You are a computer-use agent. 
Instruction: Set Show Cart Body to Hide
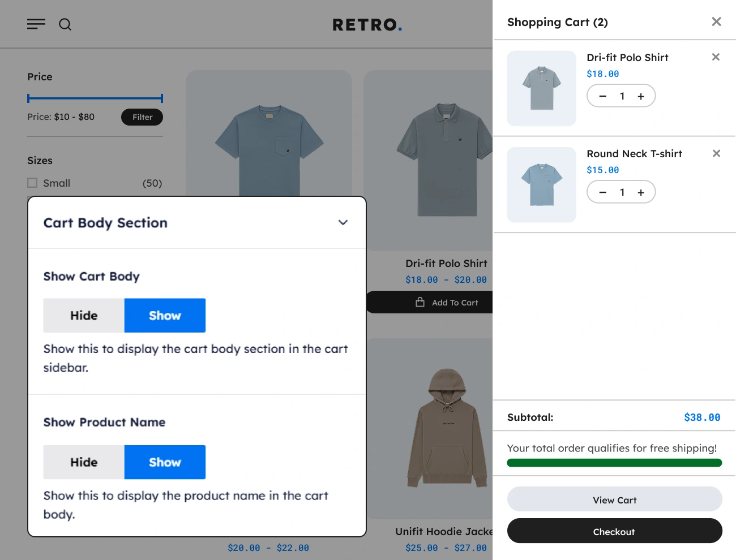(84, 316)
